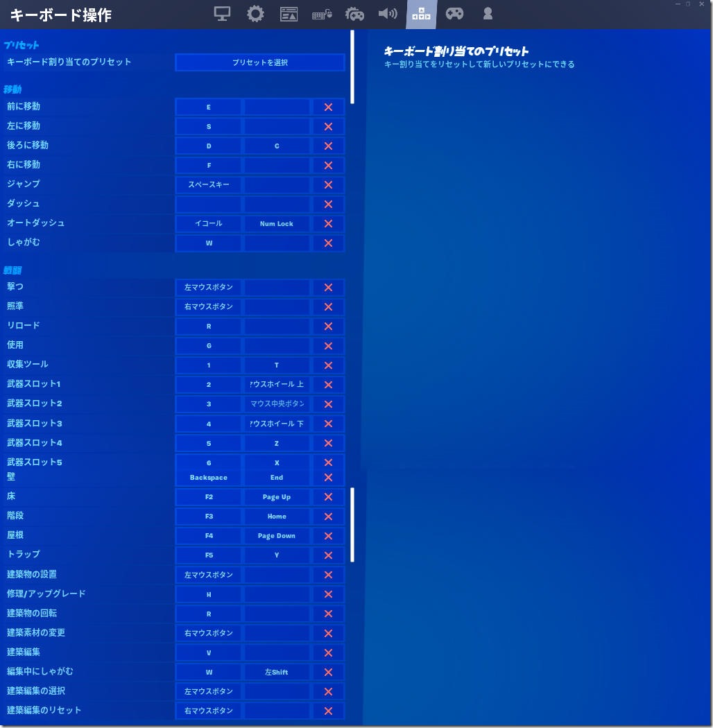
Task: Open the Account settings person icon
Action: [488, 14]
